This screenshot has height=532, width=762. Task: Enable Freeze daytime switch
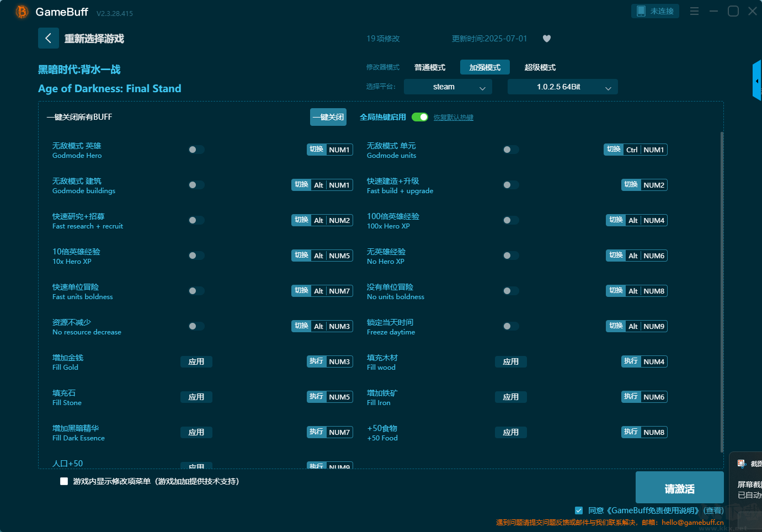point(511,326)
